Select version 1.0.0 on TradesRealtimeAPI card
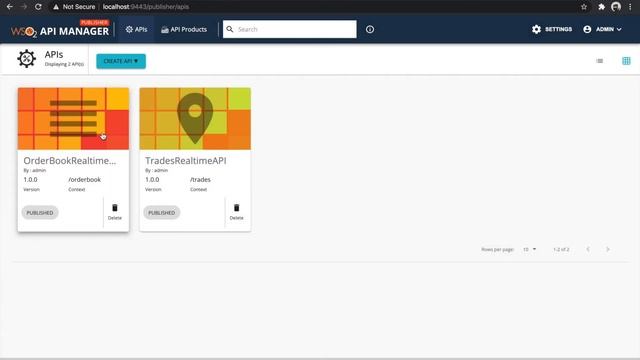The width and height of the screenshot is (640, 360). (152, 180)
